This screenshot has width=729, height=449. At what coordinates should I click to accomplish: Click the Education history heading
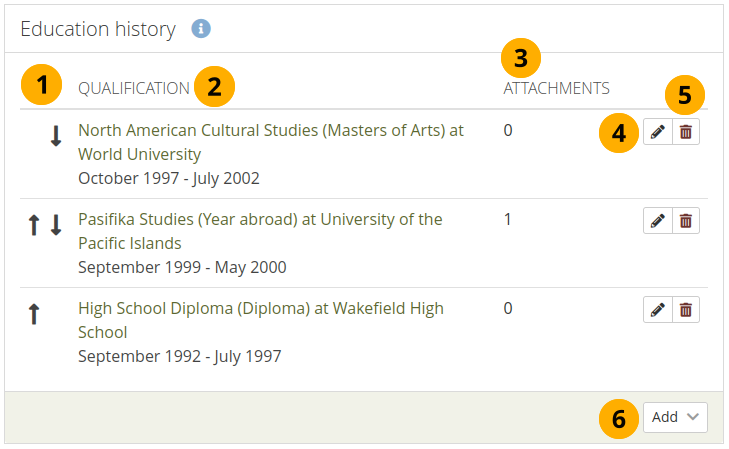(x=98, y=29)
